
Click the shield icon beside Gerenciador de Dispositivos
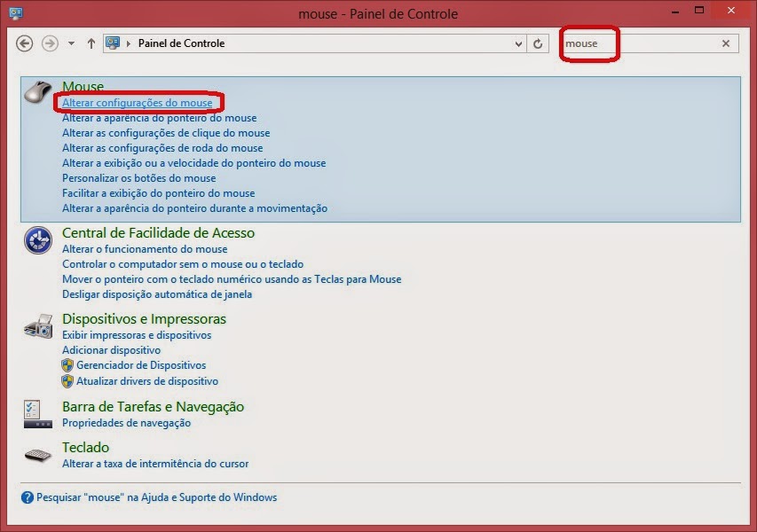tap(67, 365)
